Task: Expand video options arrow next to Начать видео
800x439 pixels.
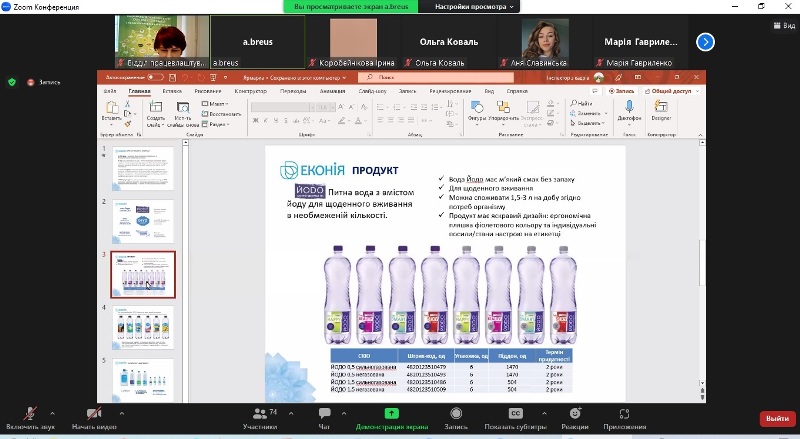Action: pos(121,413)
